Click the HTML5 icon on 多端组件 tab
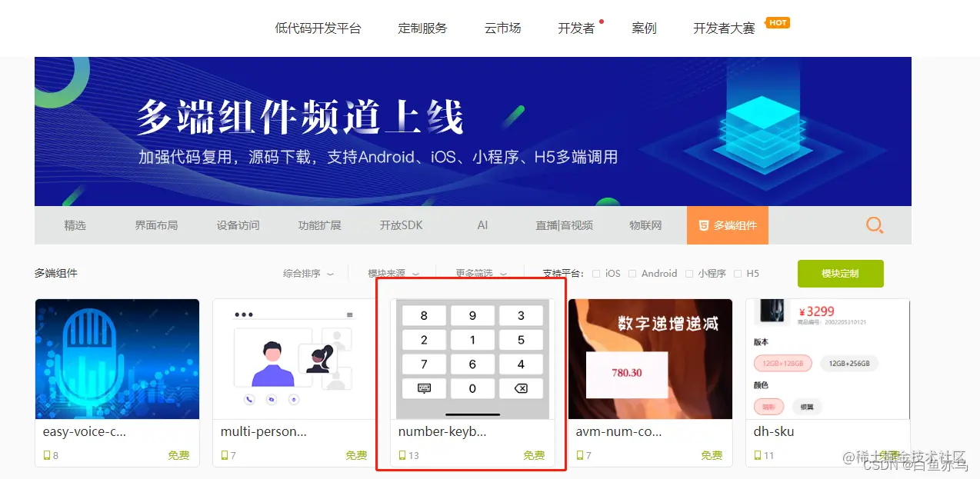980x479 pixels. click(x=703, y=225)
